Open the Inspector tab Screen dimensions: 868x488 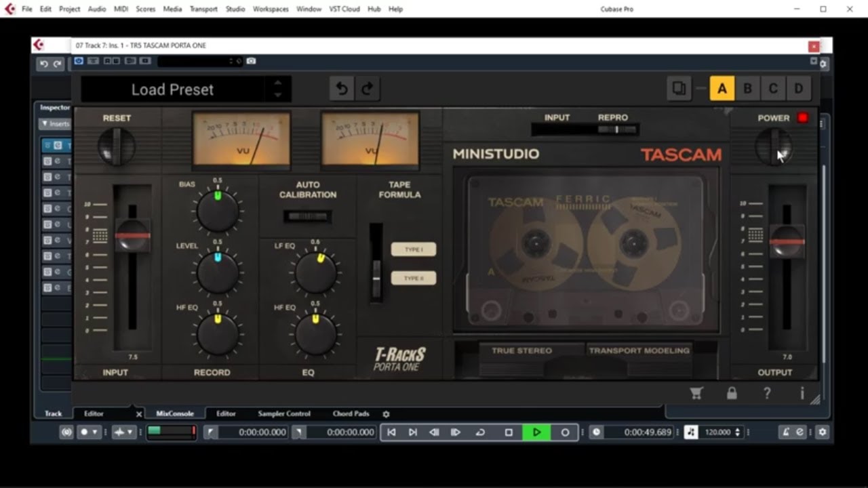(x=55, y=107)
